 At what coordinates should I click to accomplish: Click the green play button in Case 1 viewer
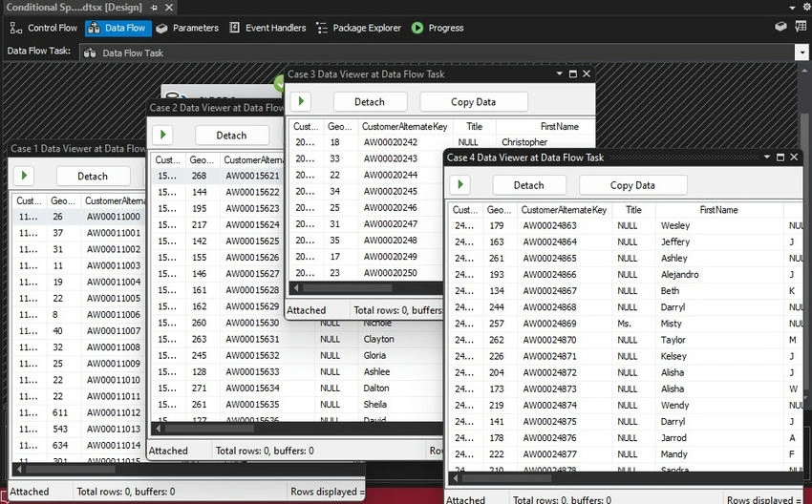click(24, 176)
